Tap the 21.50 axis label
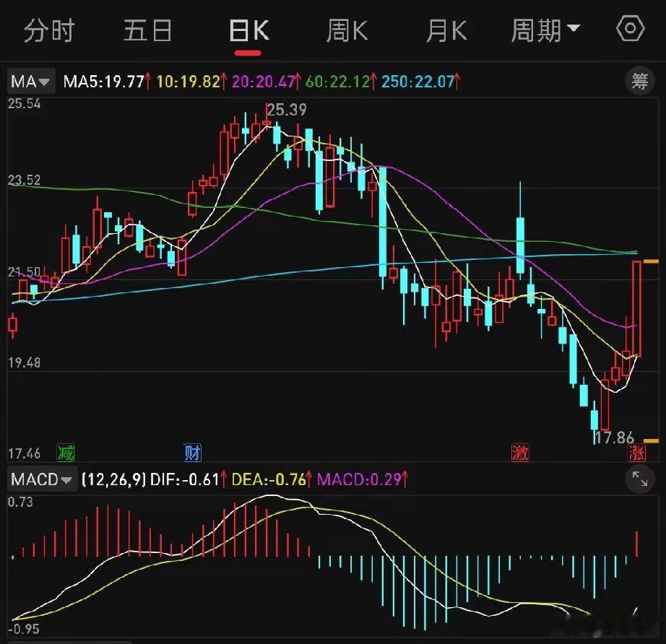The height and width of the screenshot is (644, 666). point(25,271)
